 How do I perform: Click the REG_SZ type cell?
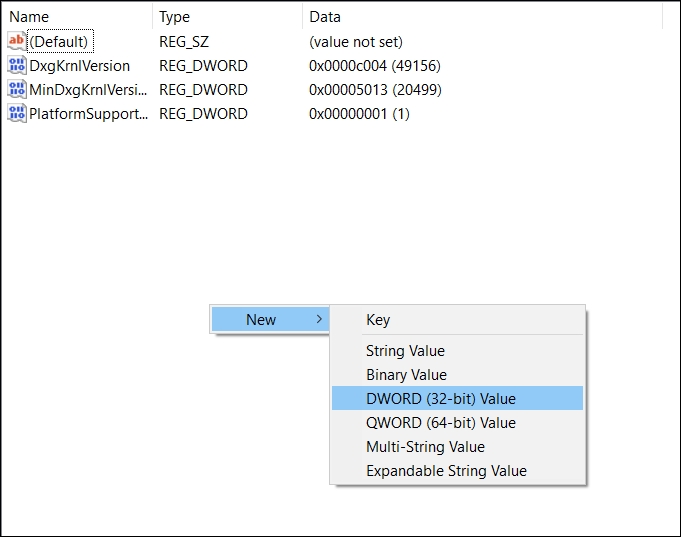coord(182,41)
